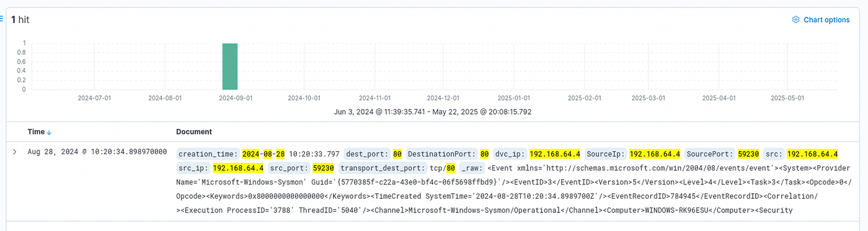Select the Document column header
This screenshot has width=868, height=231.
point(194,132)
